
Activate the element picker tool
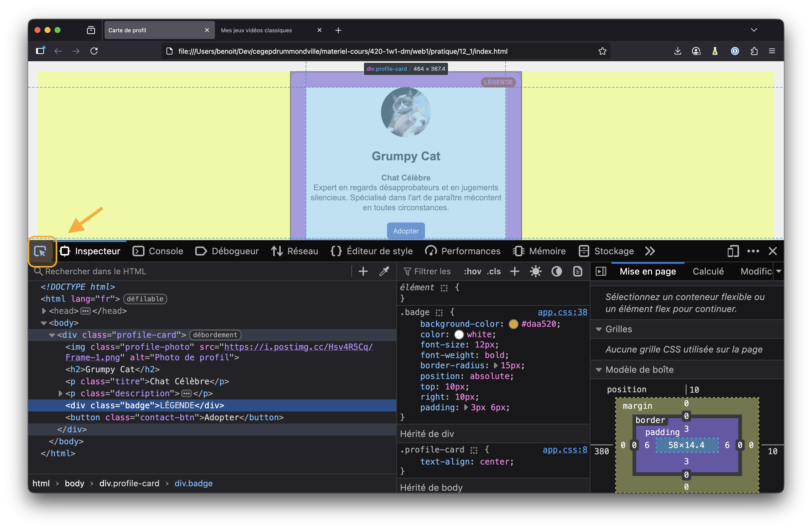coord(40,251)
